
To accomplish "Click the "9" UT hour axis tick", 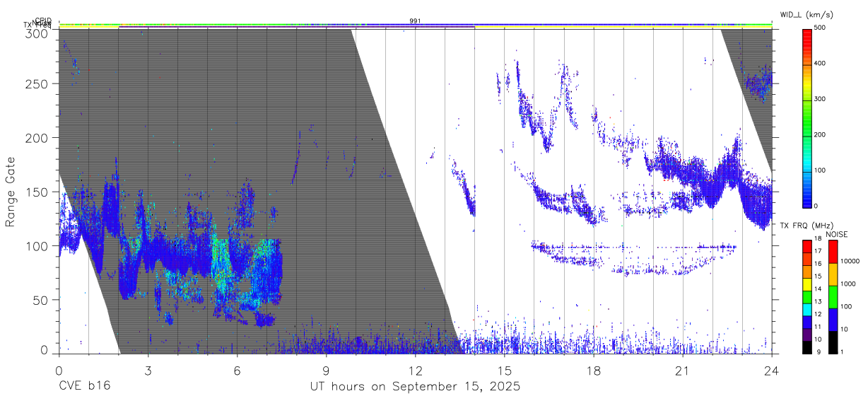I will point(326,370).
